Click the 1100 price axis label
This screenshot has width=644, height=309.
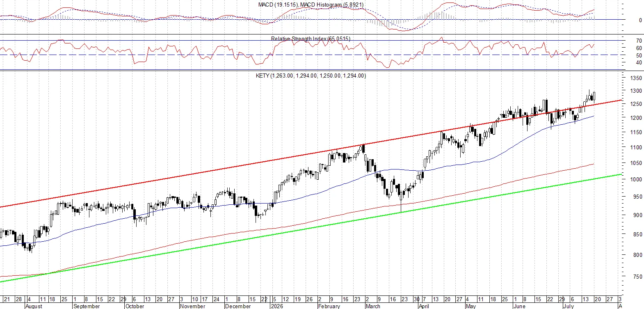click(637, 147)
